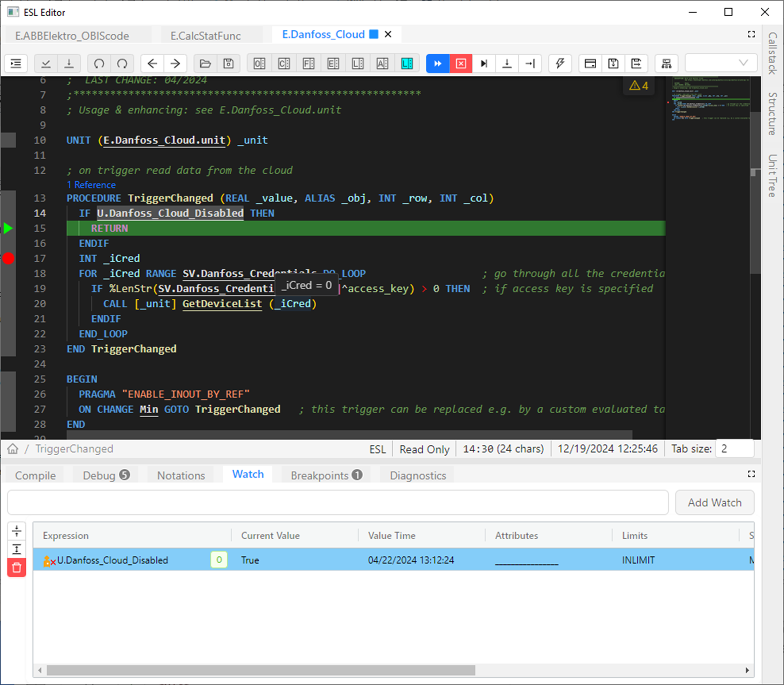
Task: Select the U.Danfoss_Cloud_Disabled watch row
Action: [394, 560]
